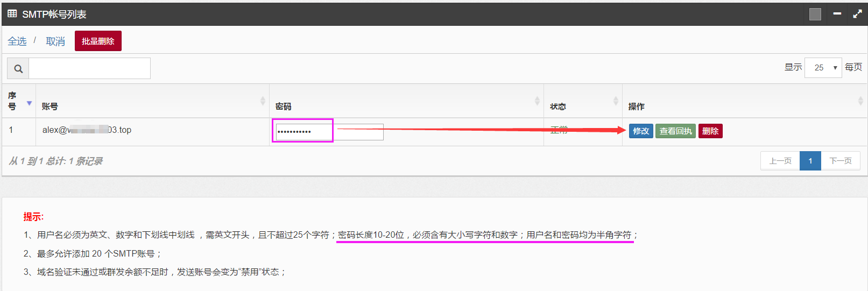Focus the table search input box
Screen dimensions: 868x291
(89, 69)
